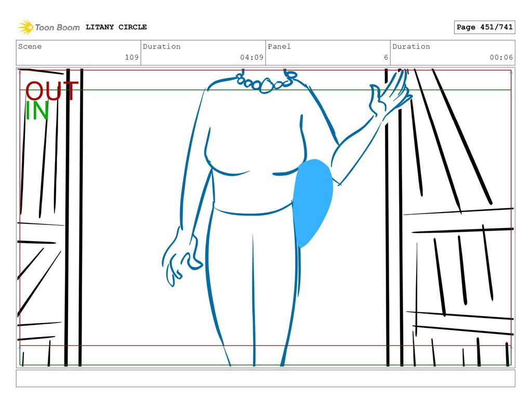
Task: Select the panel duration 00:06
Action: click(501, 57)
